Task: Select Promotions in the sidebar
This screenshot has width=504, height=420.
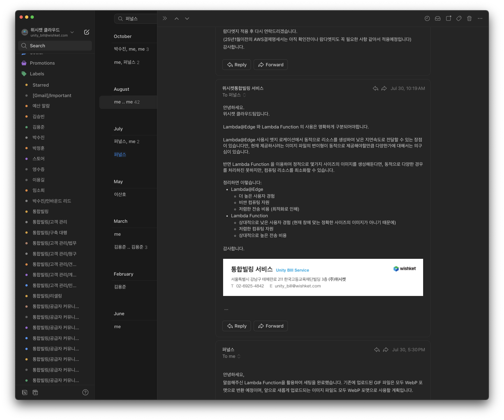Action: [x=42, y=63]
